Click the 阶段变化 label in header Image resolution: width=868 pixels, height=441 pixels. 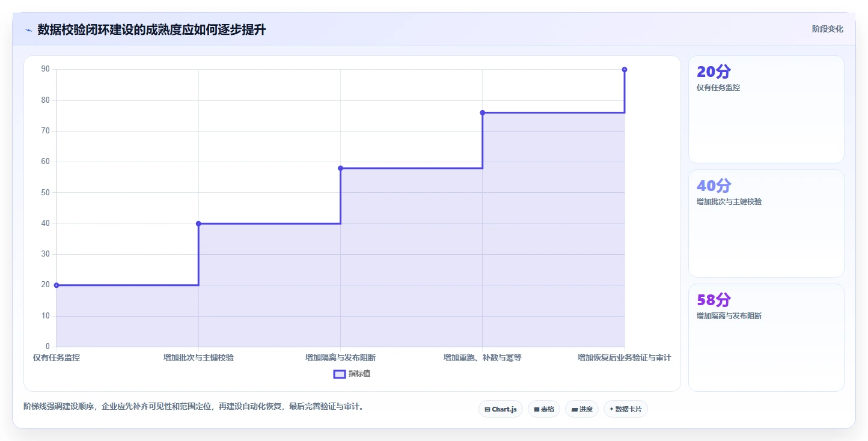(828, 29)
